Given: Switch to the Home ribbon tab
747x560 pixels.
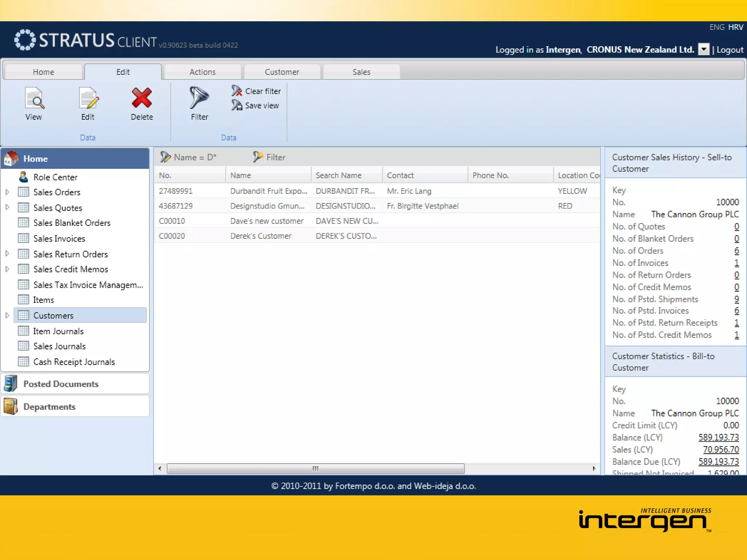Looking at the screenshot, I should 43,72.
